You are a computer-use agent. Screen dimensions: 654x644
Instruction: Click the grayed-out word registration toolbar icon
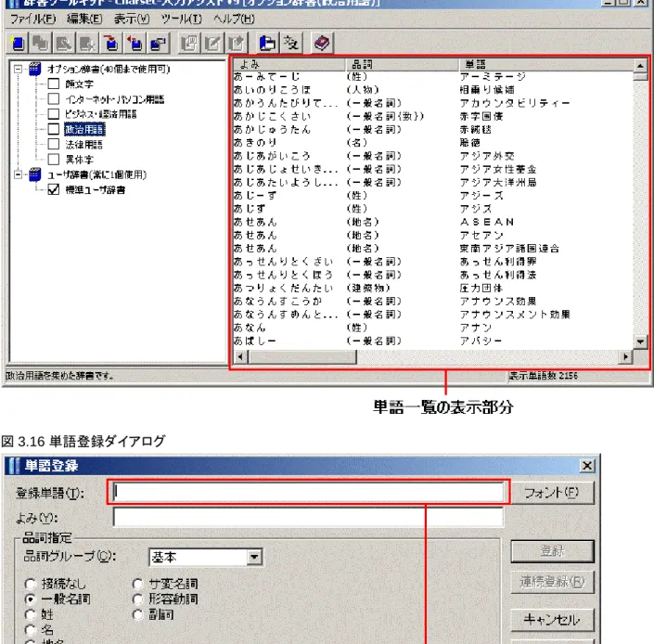click(x=189, y=43)
